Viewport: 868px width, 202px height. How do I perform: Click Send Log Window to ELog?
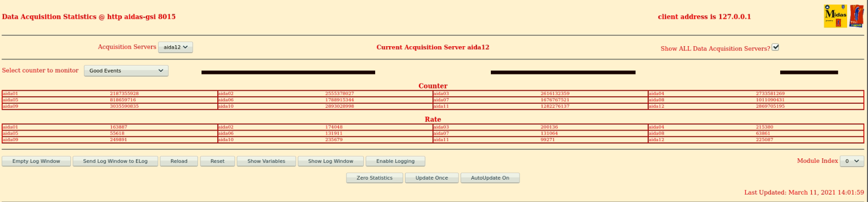[x=115, y=161]
